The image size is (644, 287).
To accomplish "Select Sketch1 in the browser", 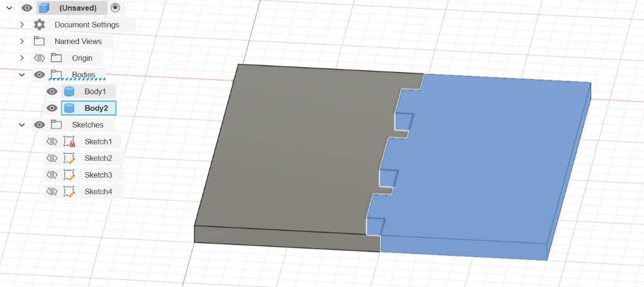I will coord(98,142).
